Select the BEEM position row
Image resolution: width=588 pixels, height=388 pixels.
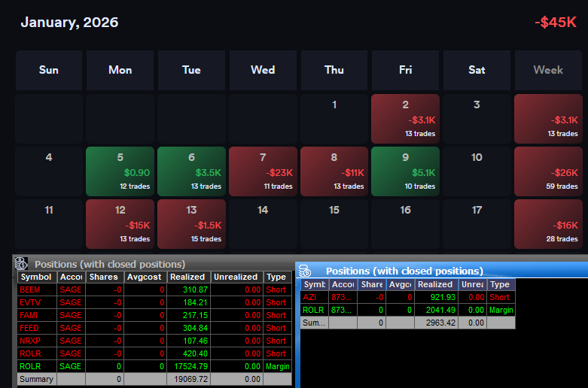pyautogui.click(x=154, y=289)
